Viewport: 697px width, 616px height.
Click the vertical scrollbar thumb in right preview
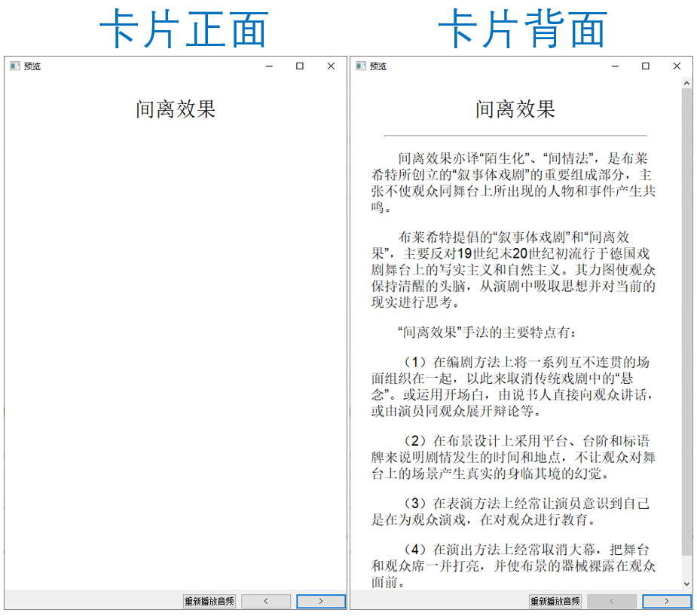pos(686,321)
